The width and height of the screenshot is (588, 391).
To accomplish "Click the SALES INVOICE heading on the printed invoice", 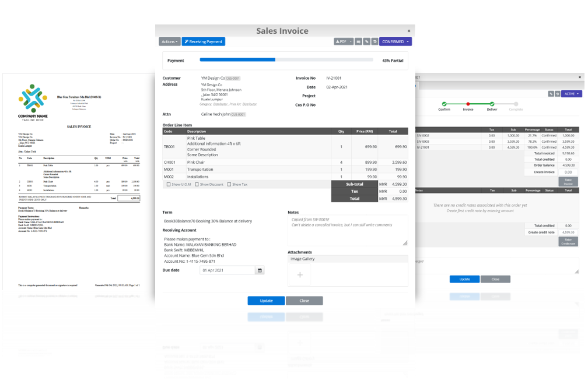I will 79,126.
